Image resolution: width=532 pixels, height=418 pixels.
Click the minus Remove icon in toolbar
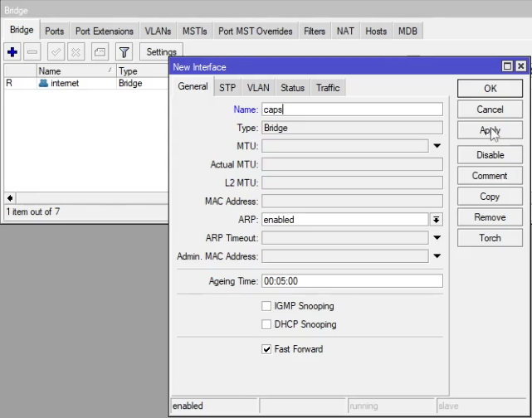(x=32, y=51)
